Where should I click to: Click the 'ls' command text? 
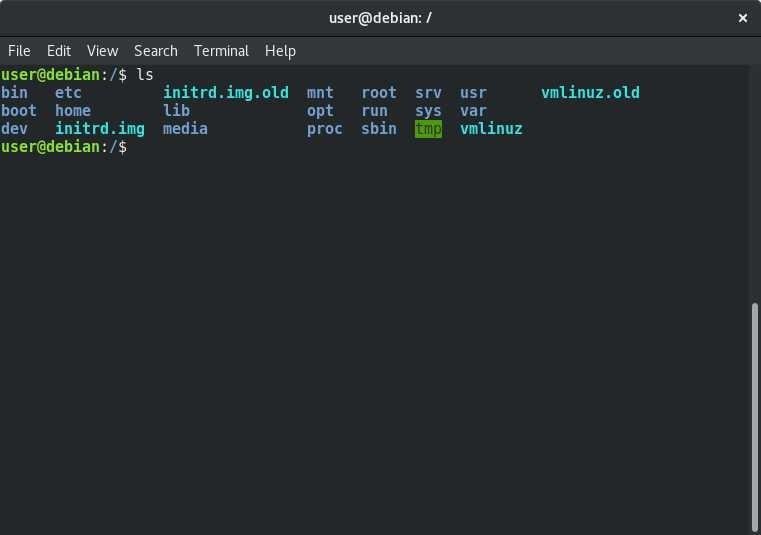[145, 75]
